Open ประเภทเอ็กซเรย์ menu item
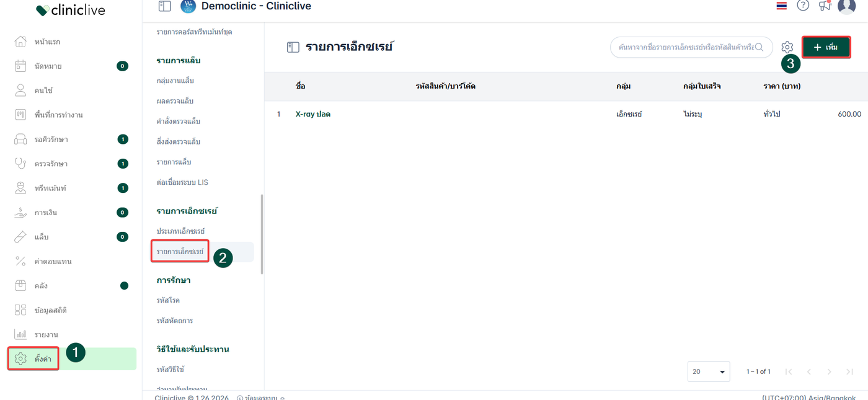 (x=181, y=231)
